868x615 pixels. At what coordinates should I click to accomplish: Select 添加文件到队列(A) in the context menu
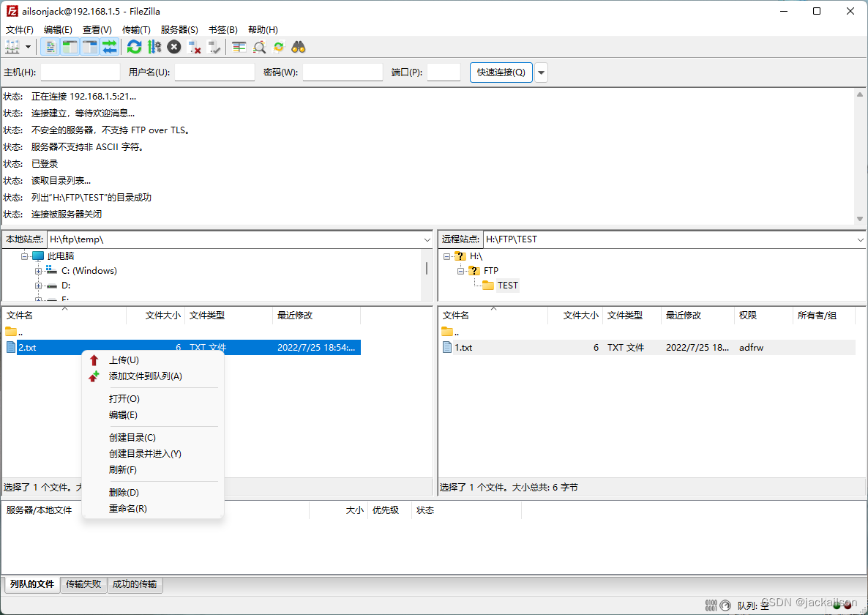click(x=153, y=376)
